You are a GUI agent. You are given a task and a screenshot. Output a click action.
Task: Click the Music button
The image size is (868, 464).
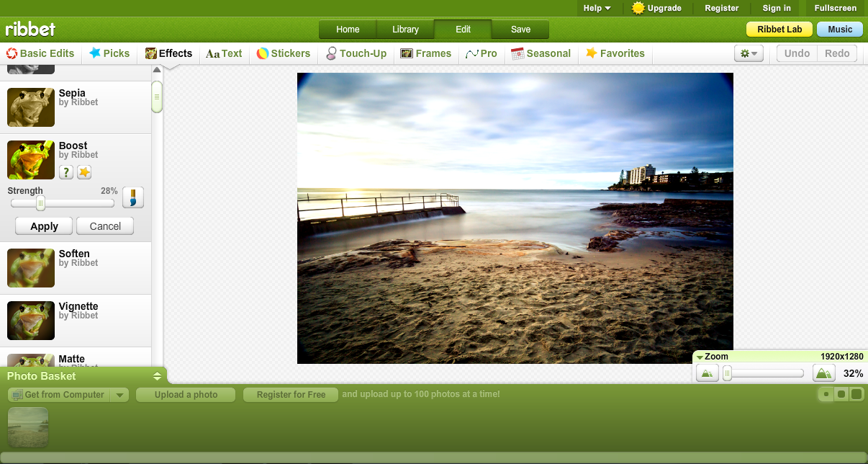[x=840, y=30]
